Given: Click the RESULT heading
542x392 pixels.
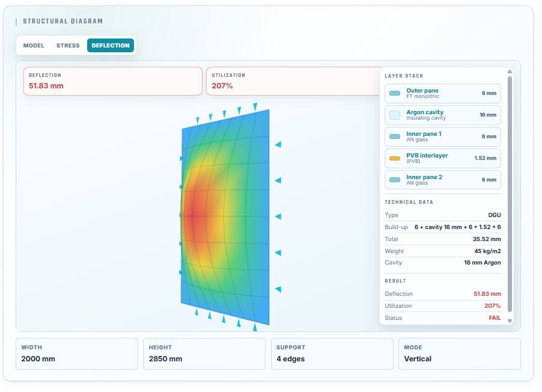Looking at the screenshot, I should [395, 281].
